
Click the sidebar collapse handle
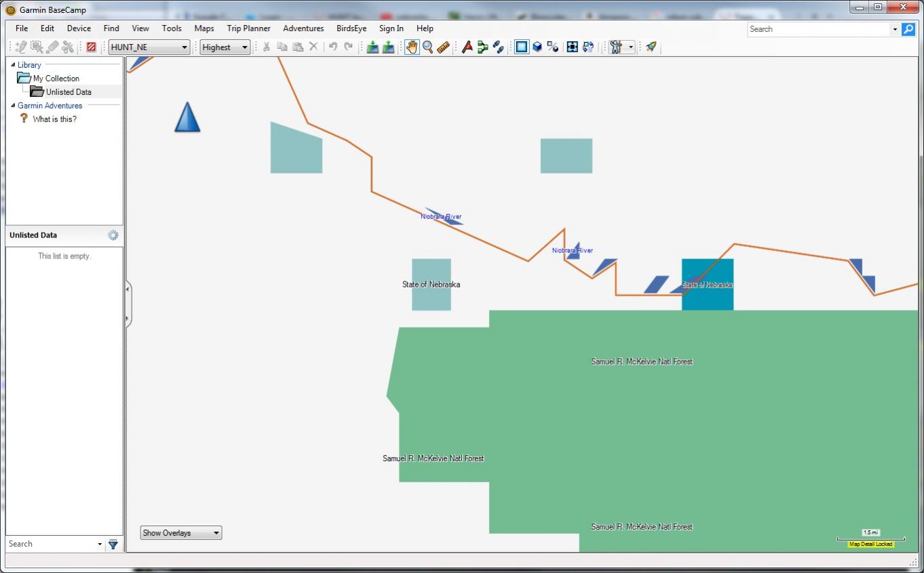128,304
